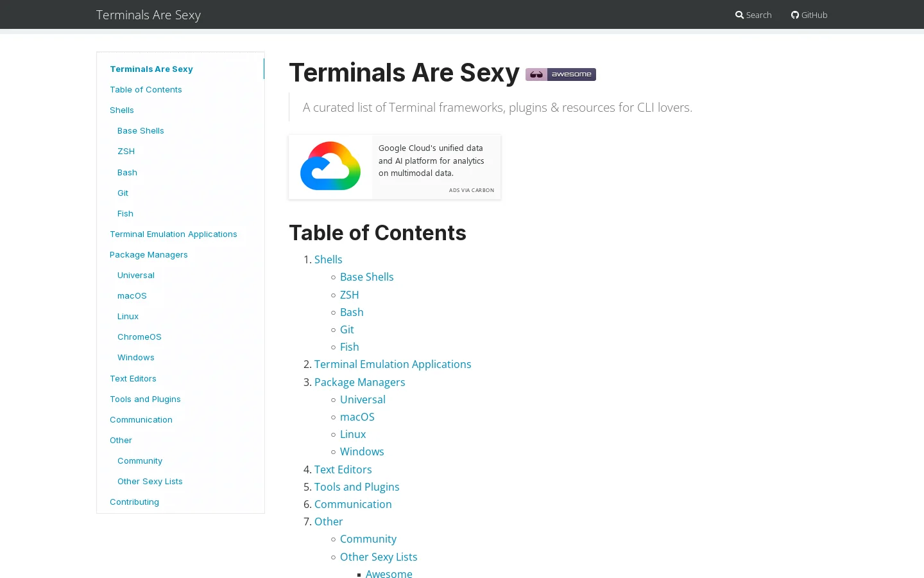The image size is (924, 578).
Task: Select Windows in the sidebar
Action: 136,357
